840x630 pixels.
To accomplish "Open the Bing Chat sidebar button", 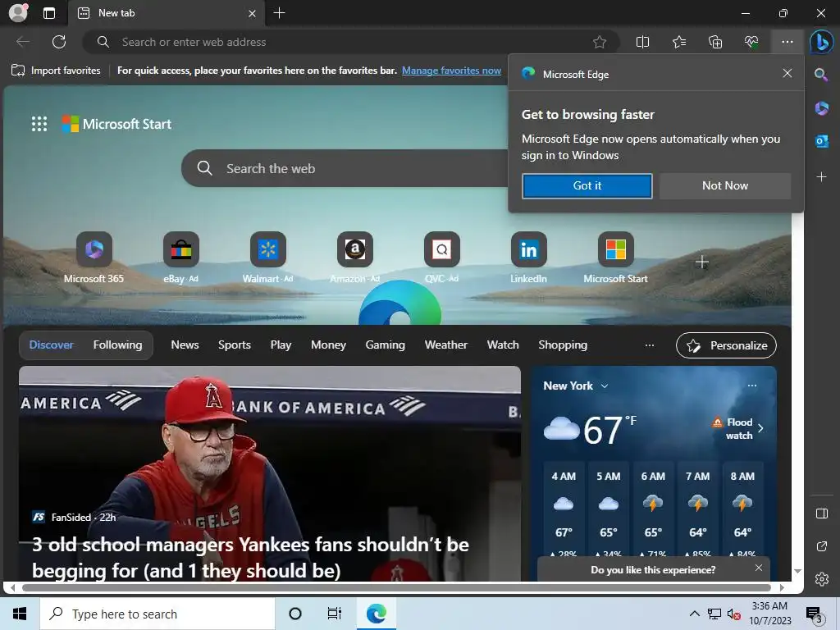I will coord(821,42).
